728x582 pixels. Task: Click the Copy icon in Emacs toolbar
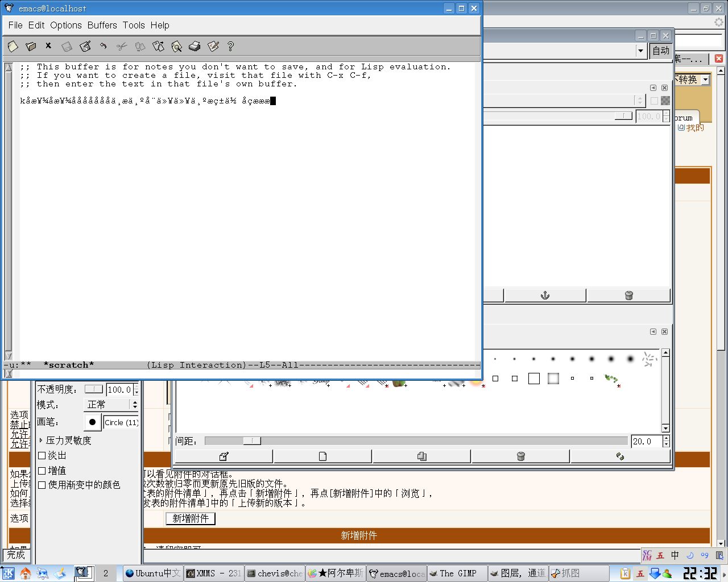coord(140,47)
